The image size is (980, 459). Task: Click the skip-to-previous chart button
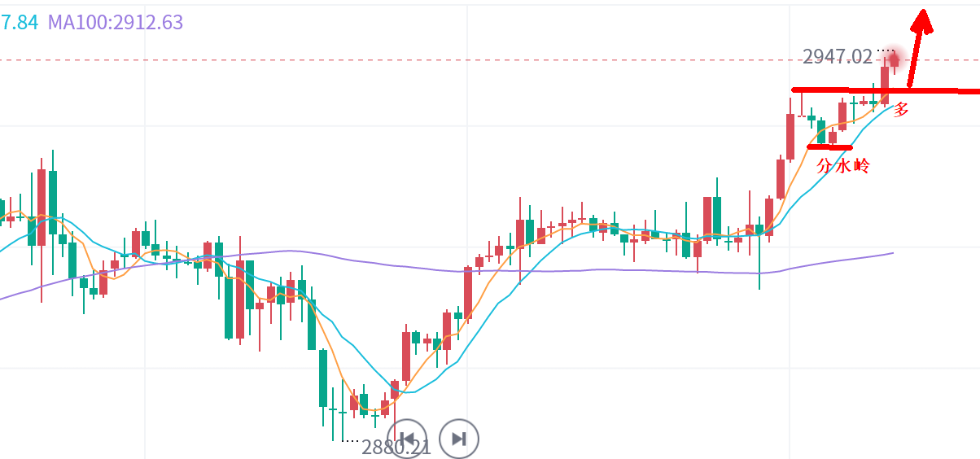[409, 439]
